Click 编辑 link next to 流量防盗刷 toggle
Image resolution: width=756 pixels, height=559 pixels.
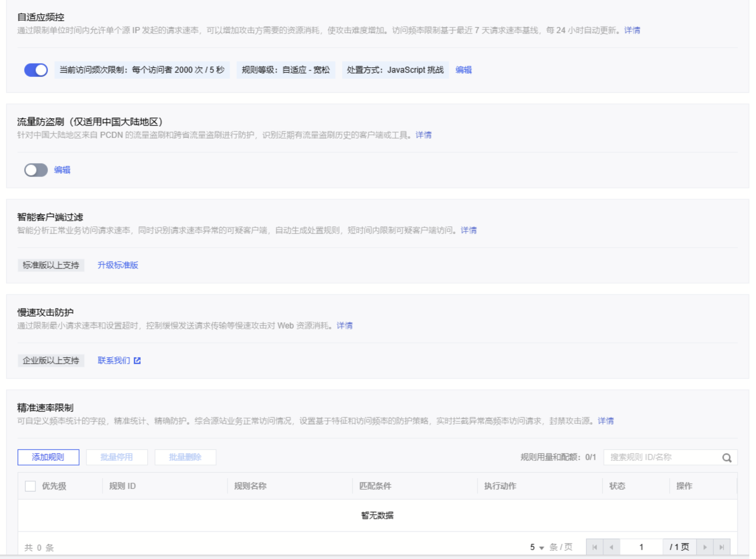(62, 170)
